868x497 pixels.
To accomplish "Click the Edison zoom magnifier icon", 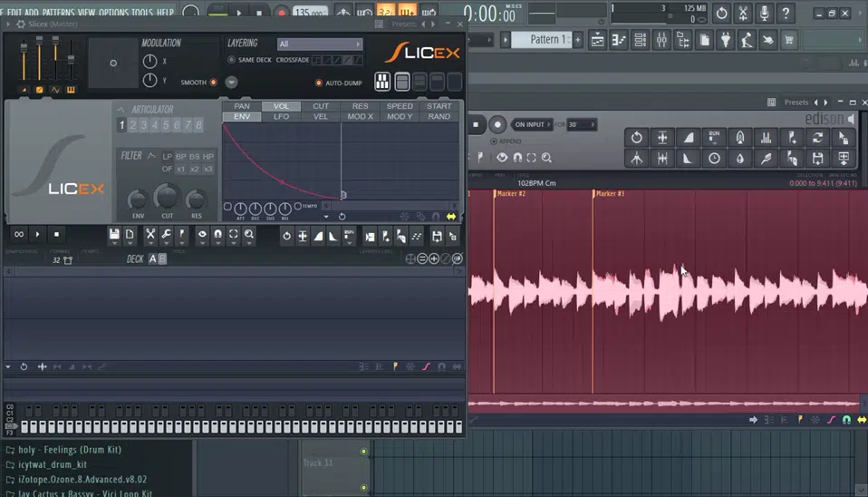I will click(546, 158).
